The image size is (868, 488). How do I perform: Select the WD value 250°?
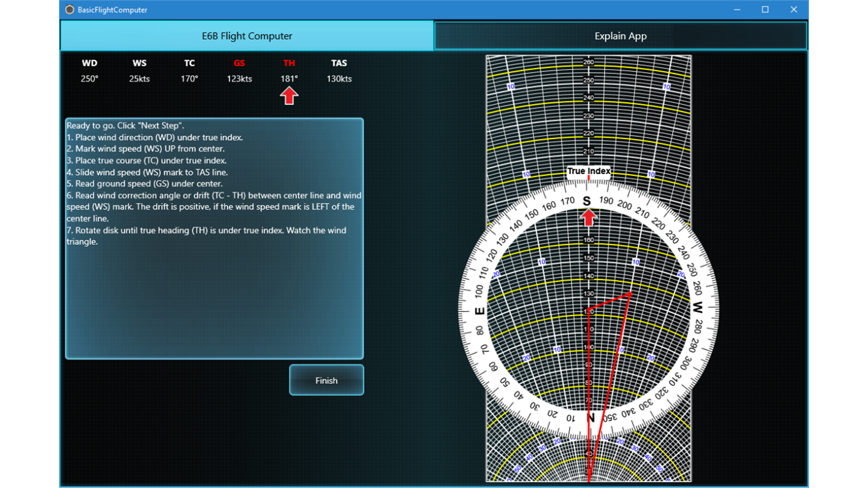[x=90, y=79]
